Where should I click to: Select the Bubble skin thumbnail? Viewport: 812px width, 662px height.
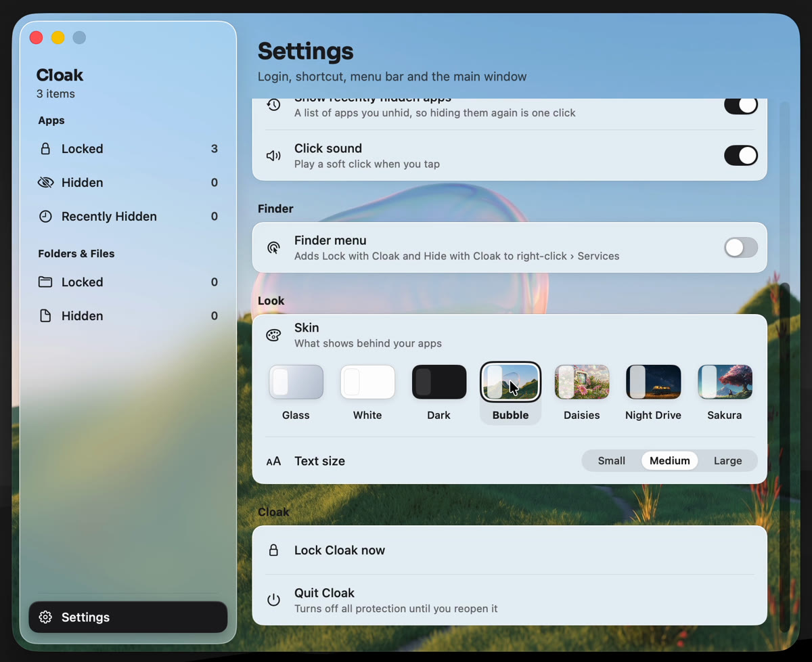[510, 382]
